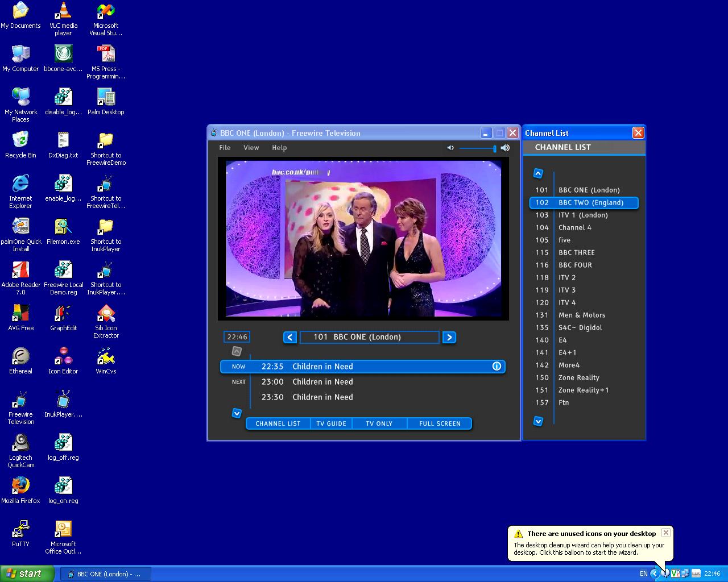This screenshot has width=728, height=582.
Task: Select channel 103 ITV 1 (London)
Action: click(584, 215)
